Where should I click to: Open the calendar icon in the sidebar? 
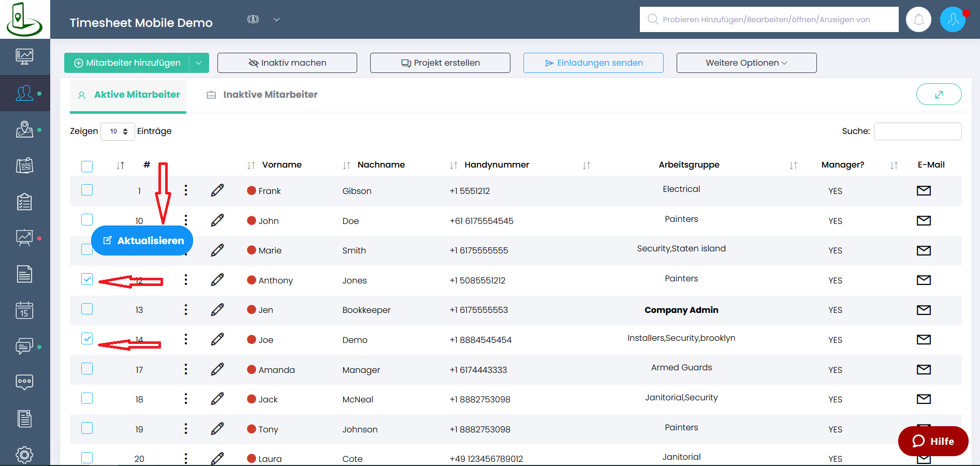(x=24, y=310)
